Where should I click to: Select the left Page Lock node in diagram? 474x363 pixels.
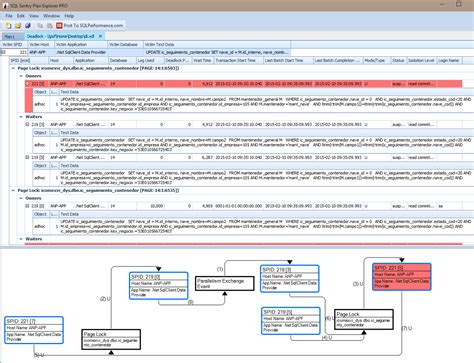pos(111,339)
